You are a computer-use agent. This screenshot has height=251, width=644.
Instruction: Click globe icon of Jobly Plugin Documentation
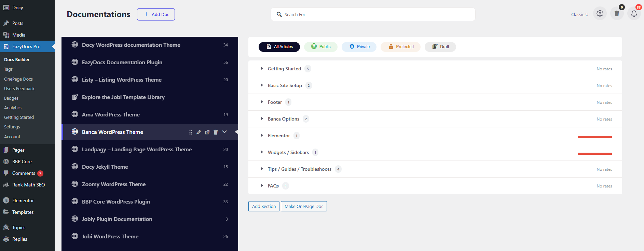pyautogui.click(x=75, y=219)
